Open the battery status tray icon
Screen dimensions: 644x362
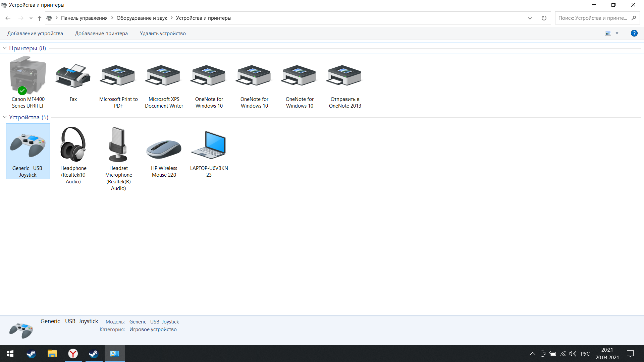point(553,354)
